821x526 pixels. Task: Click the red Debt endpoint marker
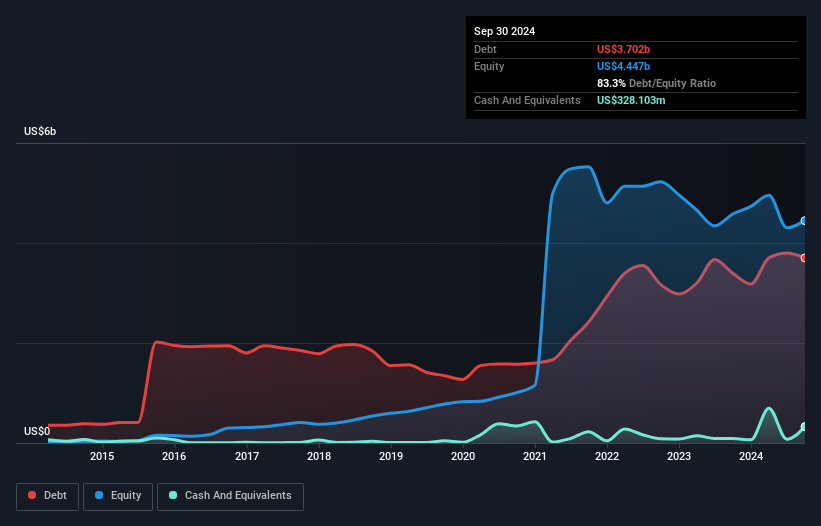click(x=804, y=258)
